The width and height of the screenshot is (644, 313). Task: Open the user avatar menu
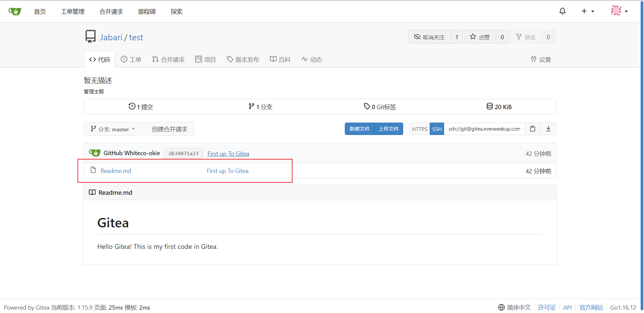(619, 11)
